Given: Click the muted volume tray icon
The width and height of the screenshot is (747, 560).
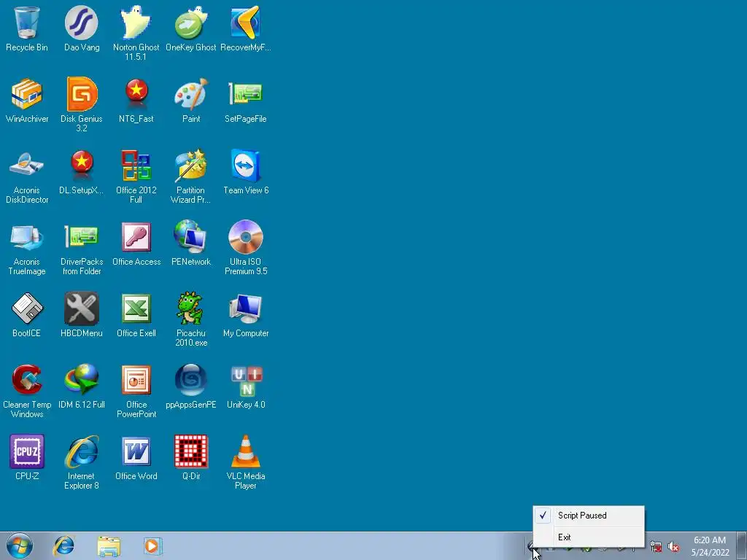Looking at the screenshot, I should coord(673,547).
